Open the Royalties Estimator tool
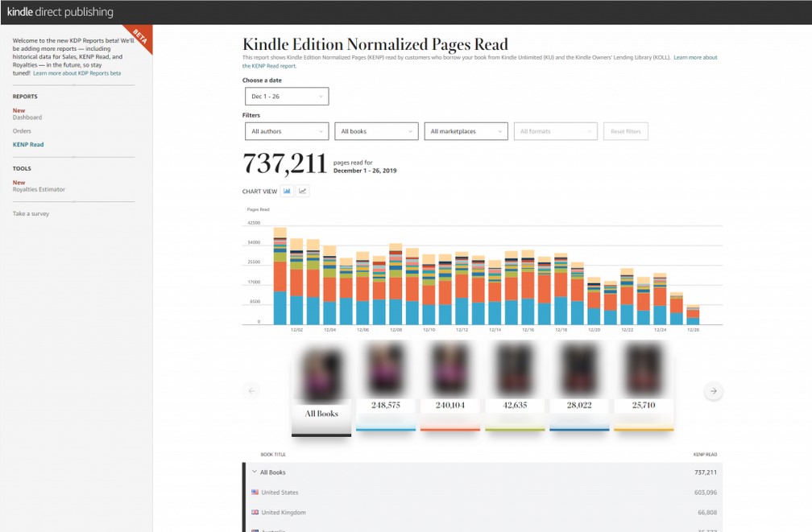 coord(39,189)
